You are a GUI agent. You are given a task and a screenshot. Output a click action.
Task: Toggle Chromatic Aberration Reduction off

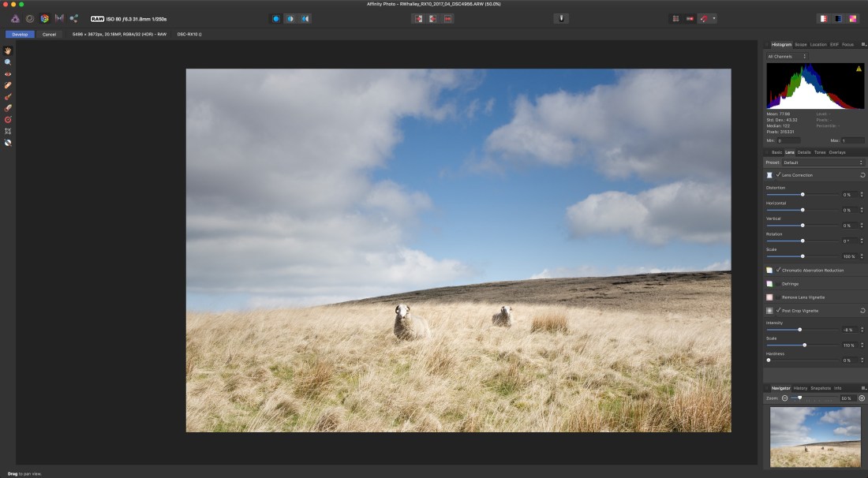pyautogui.click(x=779, y=269)
